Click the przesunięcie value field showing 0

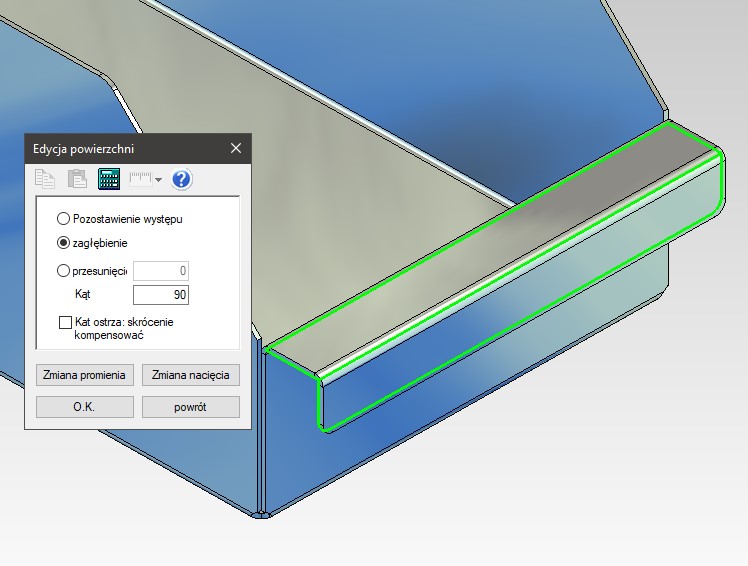161,271
